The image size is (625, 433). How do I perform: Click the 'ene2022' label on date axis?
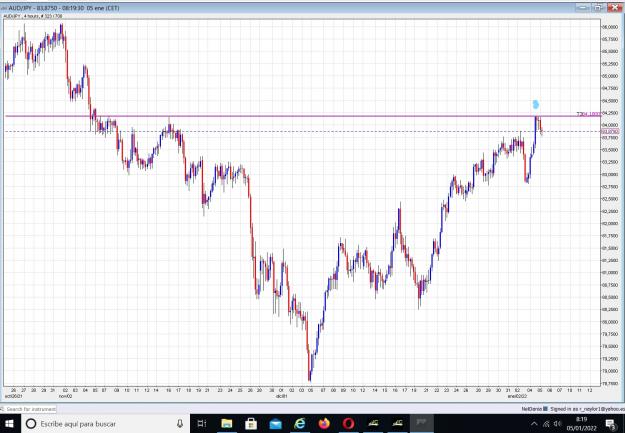(x=517, y=396)
